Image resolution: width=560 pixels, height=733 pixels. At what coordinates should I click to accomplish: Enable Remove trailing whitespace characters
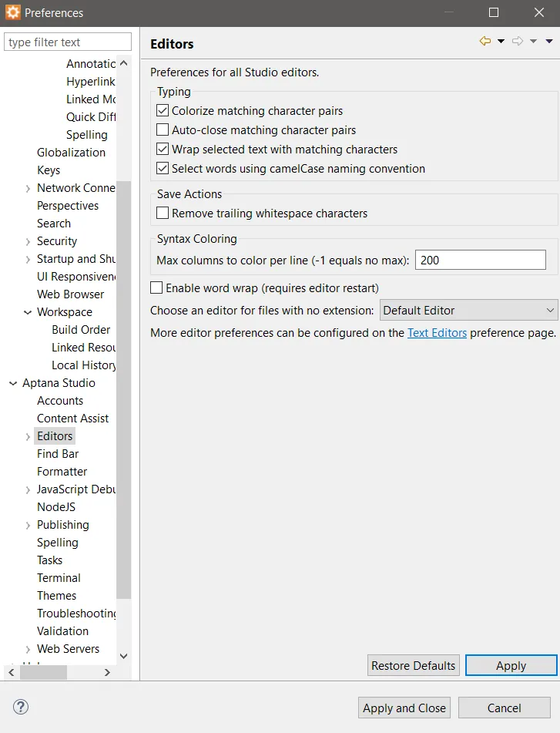[163, 214]
